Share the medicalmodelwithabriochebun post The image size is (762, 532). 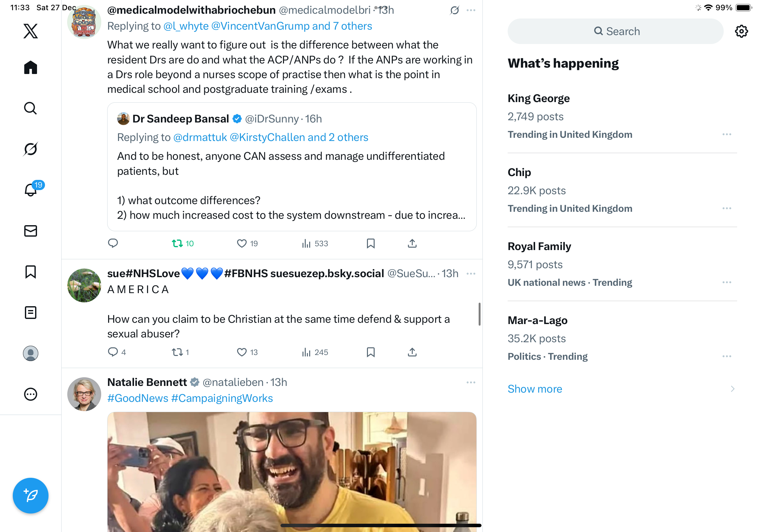[x=412, y=243]
